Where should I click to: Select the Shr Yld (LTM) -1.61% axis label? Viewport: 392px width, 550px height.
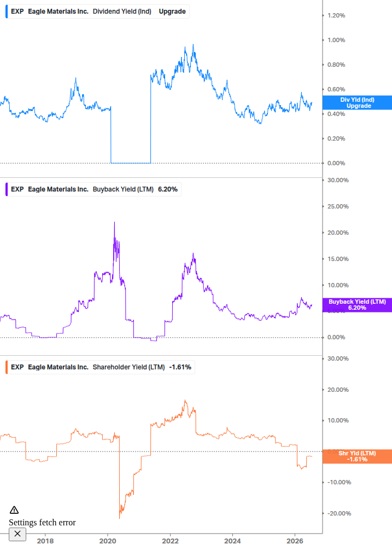[357, 456]
